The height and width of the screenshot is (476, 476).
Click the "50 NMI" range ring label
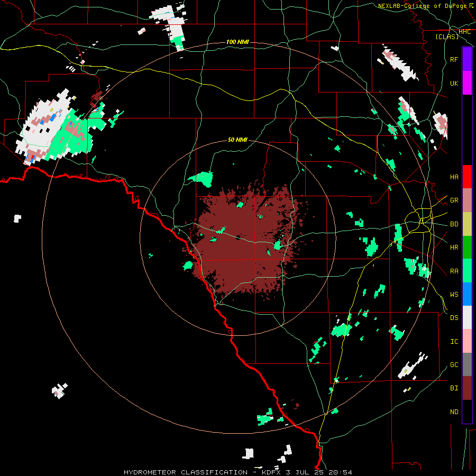(x=237, y=140)
